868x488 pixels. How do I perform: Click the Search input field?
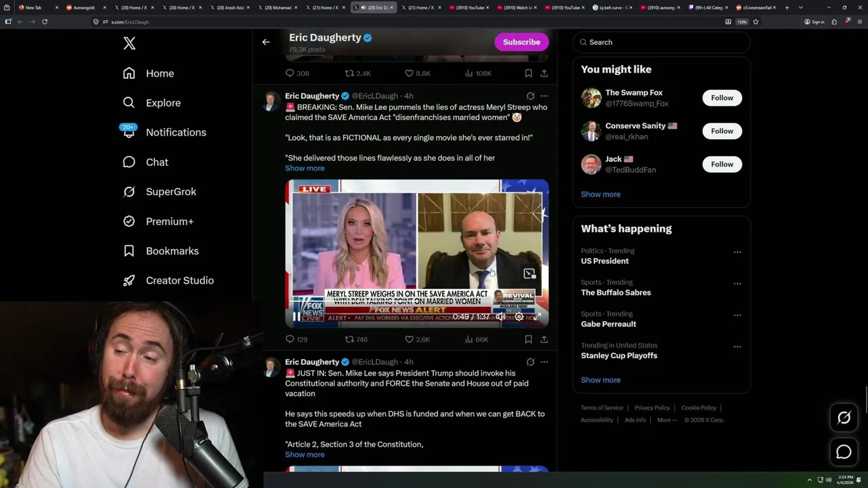click(661, 42)
